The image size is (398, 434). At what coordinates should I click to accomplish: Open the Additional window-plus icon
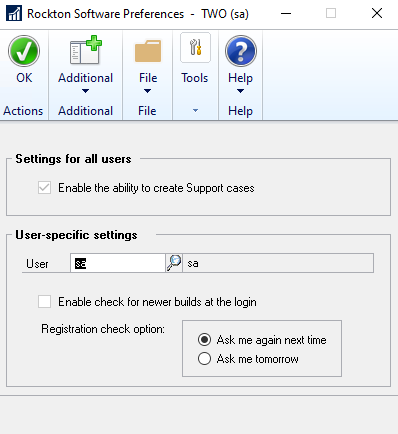(86, 50)
